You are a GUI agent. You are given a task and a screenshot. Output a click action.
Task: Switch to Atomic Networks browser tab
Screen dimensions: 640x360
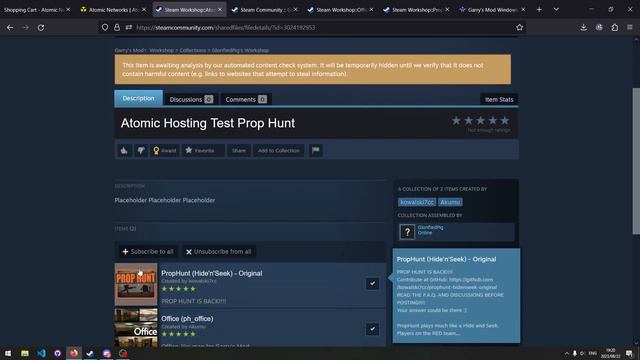114,9
